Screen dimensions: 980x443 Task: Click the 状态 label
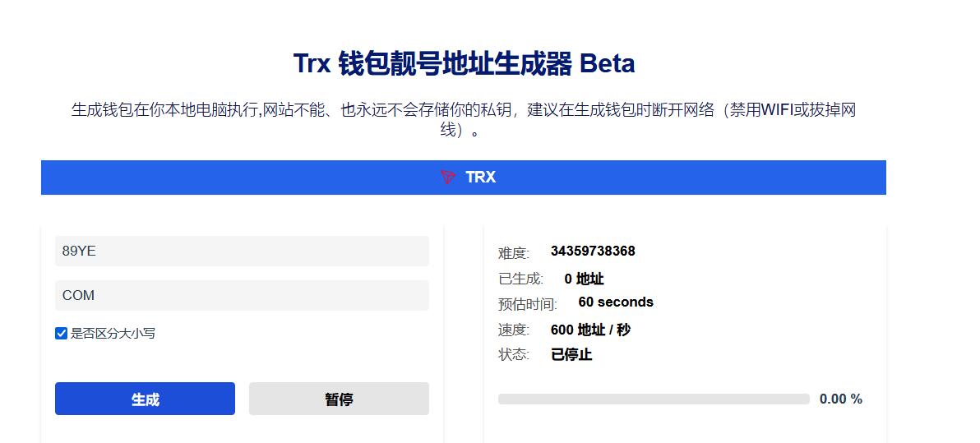(514, 355)
